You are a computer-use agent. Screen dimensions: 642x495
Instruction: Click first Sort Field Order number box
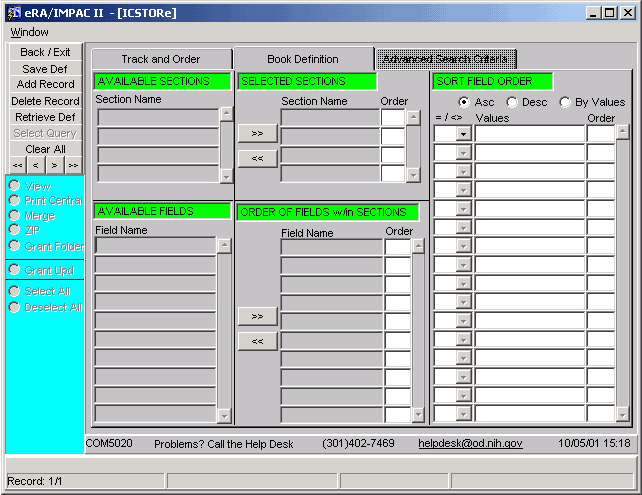[601, 134]
